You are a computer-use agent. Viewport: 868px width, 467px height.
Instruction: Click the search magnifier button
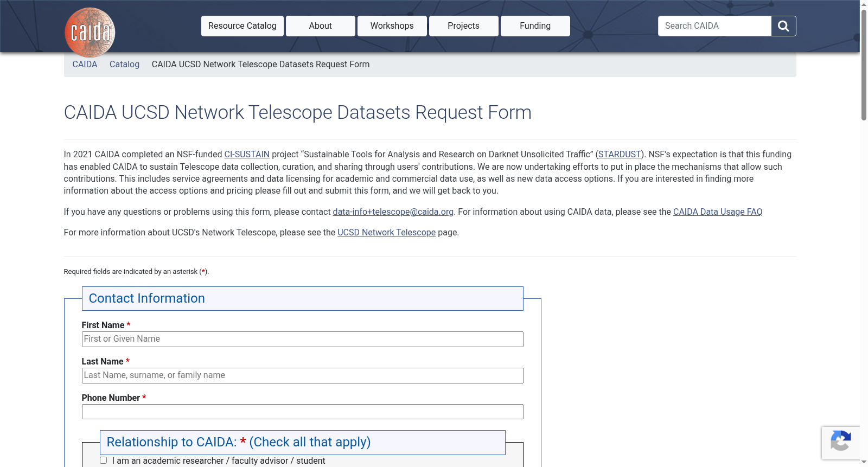point(783,26)
